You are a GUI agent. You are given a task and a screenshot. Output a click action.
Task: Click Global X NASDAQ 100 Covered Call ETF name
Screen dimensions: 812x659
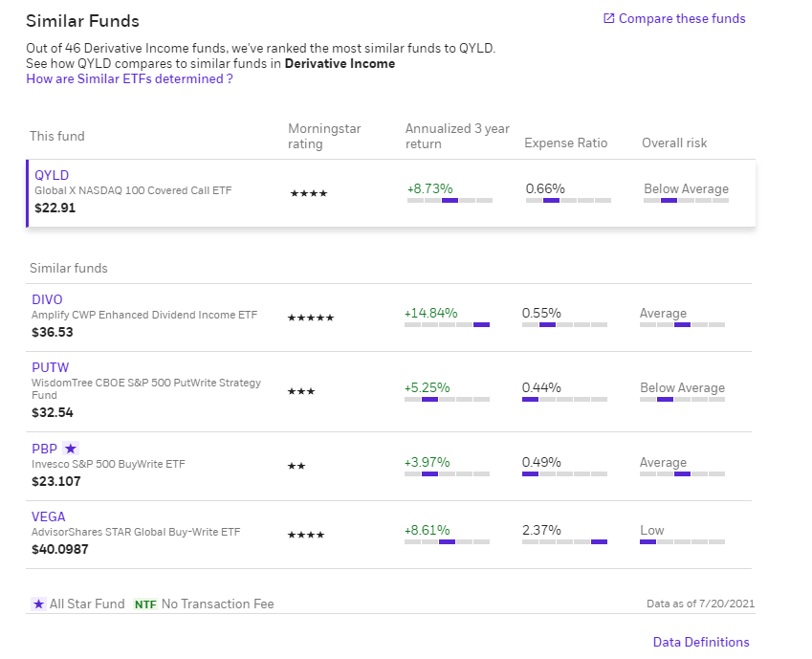[133, 190]
